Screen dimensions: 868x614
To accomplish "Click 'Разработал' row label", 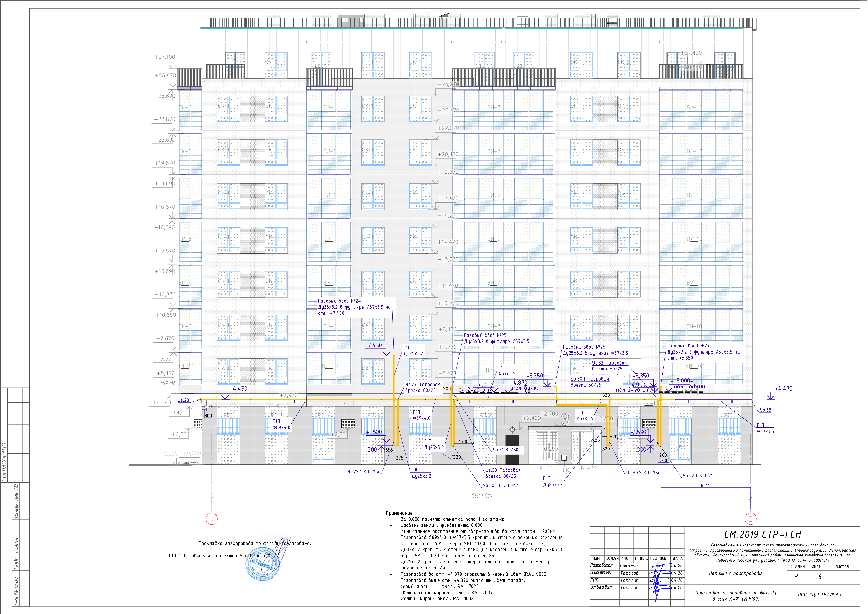I will [602, 565].
